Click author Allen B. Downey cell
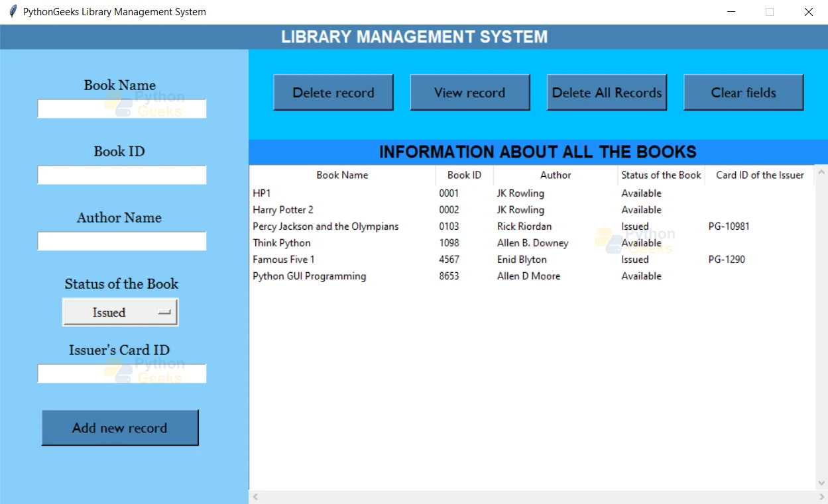 point(533,243)
